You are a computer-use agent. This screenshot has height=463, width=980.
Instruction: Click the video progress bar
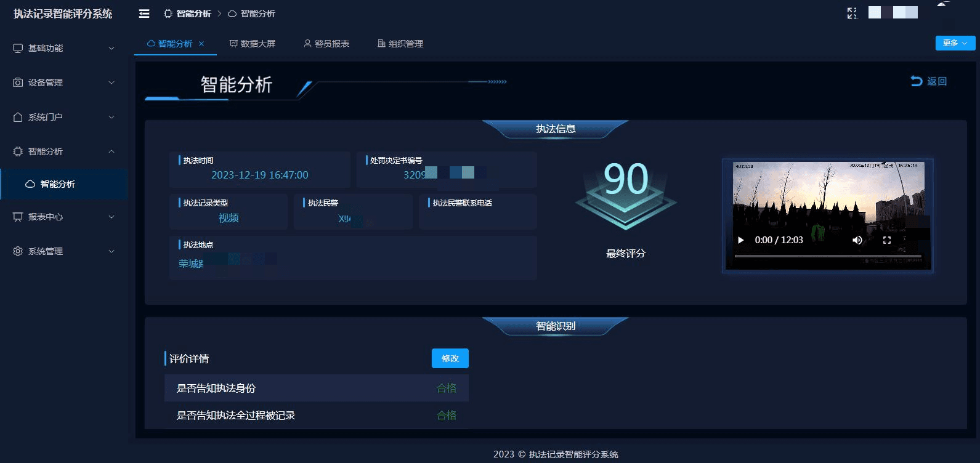(x=828, y=256)
